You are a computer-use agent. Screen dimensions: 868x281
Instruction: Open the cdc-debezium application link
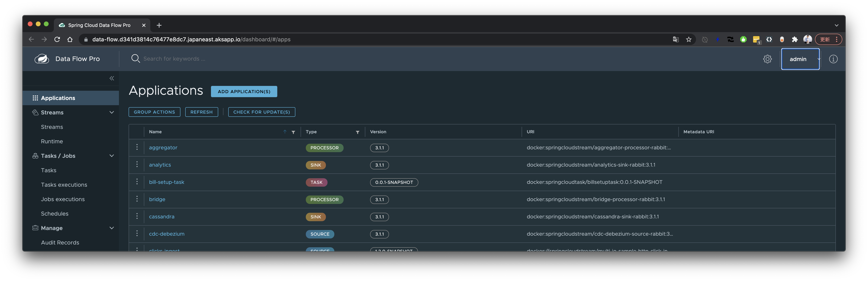click(166, 234)
